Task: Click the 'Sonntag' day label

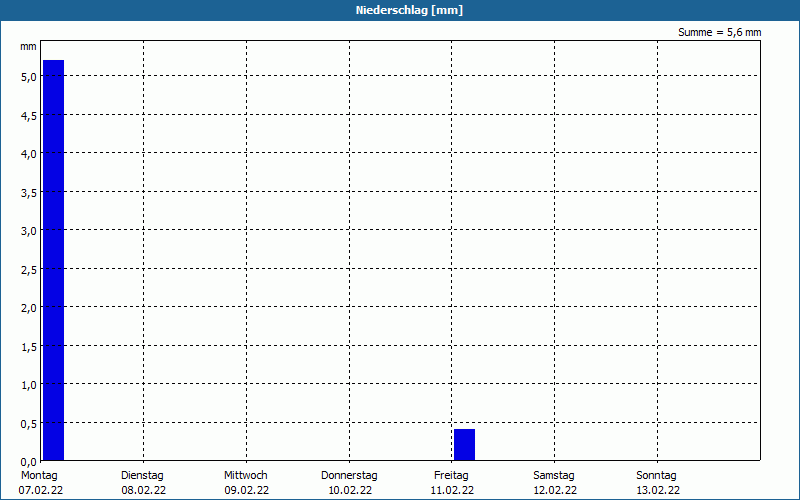Action: point(656,475)
